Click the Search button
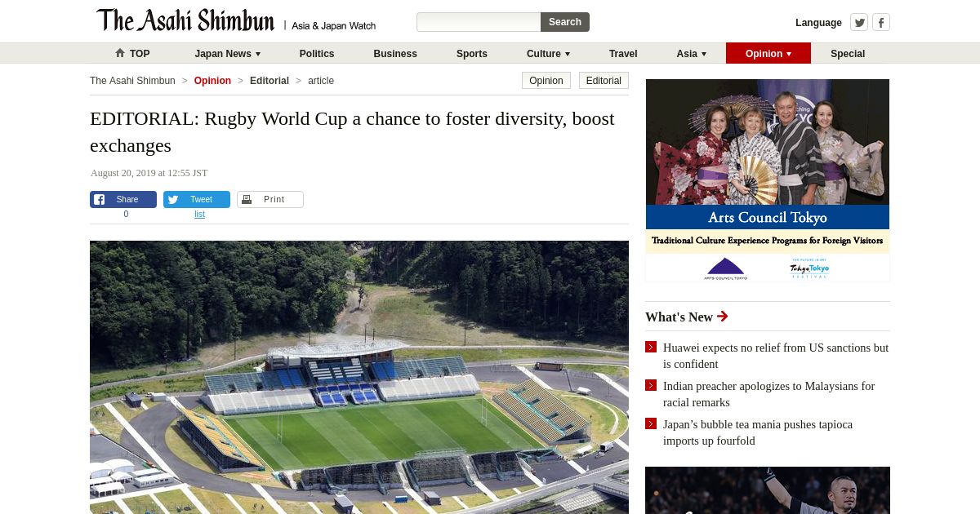 pos(565,22)
